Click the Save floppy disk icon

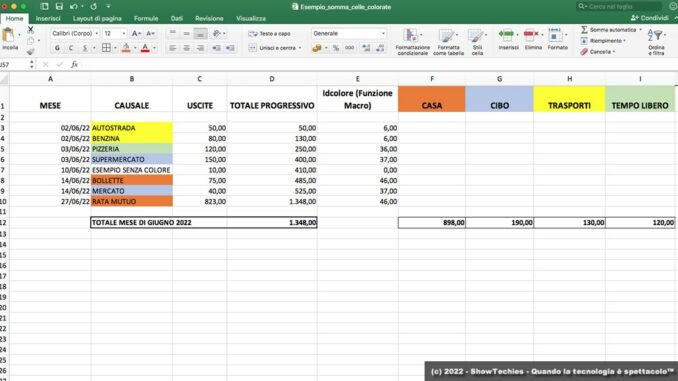tap(59, 6)
